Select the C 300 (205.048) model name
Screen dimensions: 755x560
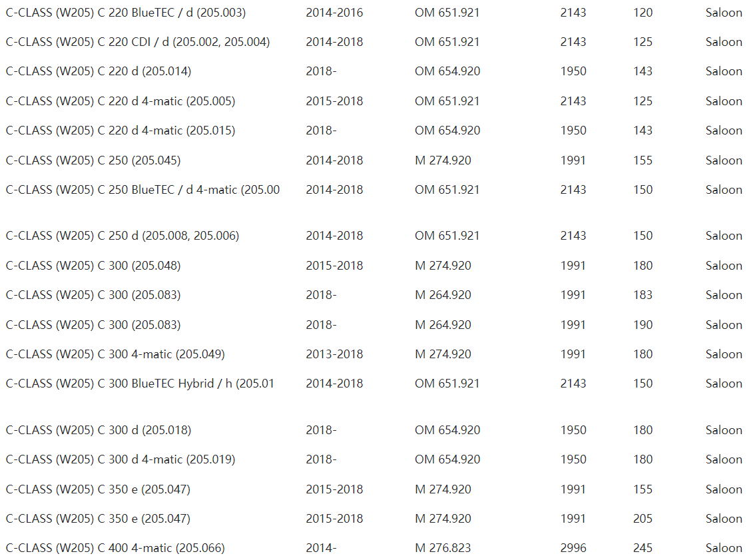[x=93, y=266]
